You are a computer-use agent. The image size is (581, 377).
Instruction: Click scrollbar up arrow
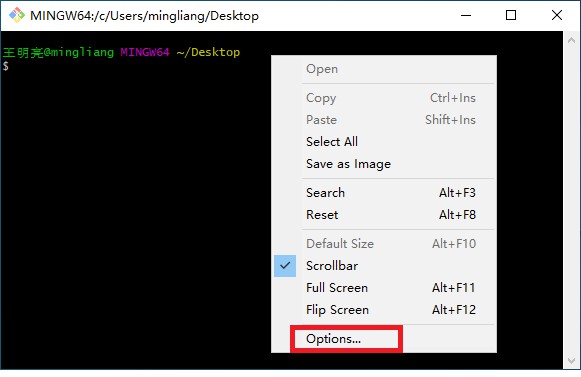coord(571,40)
